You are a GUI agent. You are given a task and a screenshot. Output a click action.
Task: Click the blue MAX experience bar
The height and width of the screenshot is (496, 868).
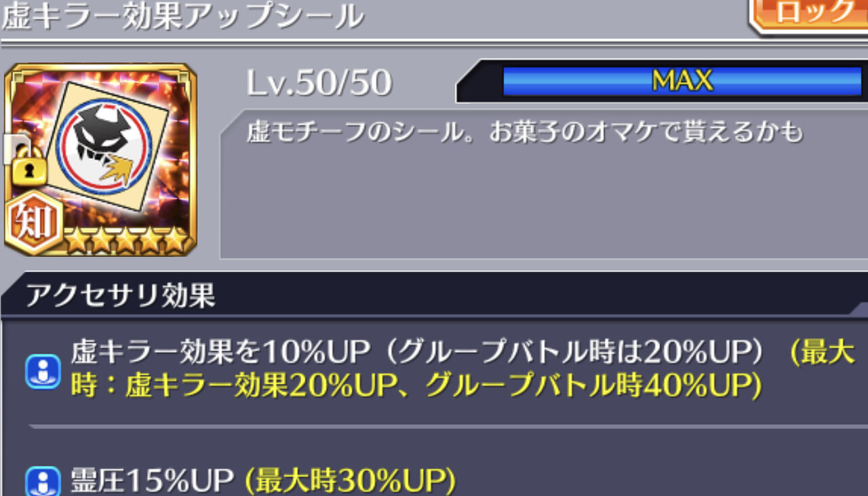[682, 81]
